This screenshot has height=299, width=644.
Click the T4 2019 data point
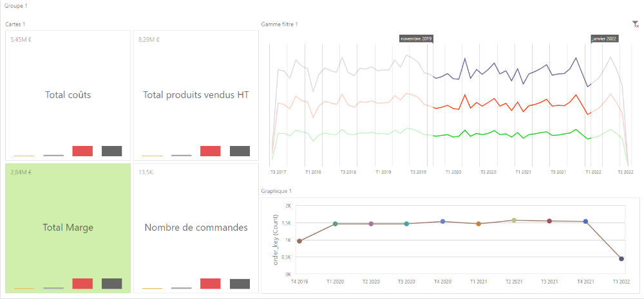(299, 241)
